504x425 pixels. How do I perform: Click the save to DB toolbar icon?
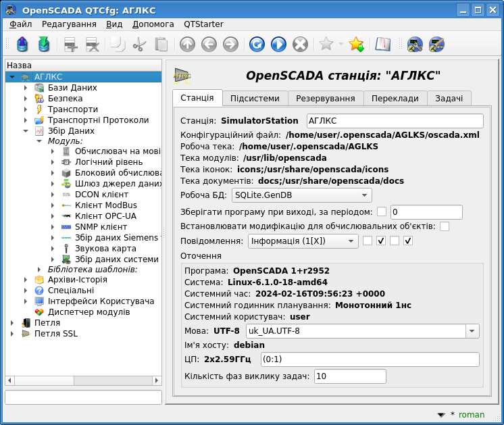click(44, 45)
